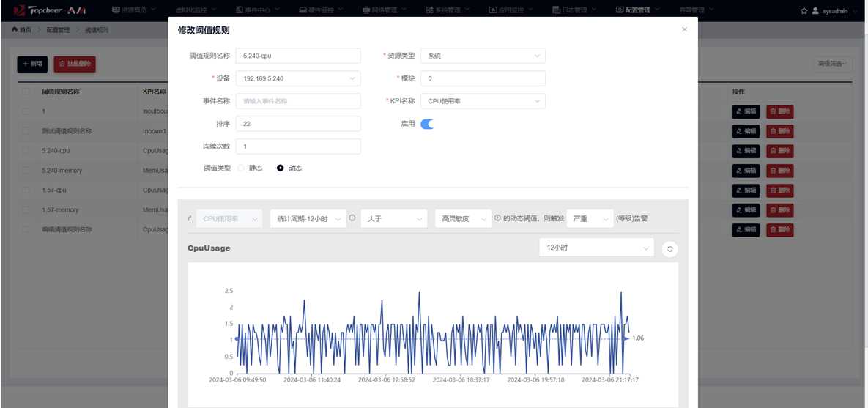
Task: Click the 新增 add button
Action: (32, 64)
